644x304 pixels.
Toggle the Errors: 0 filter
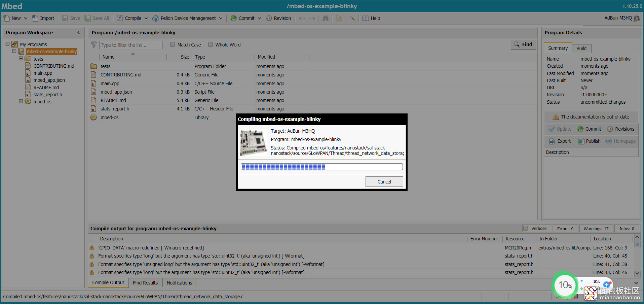(x=565, y=229)
